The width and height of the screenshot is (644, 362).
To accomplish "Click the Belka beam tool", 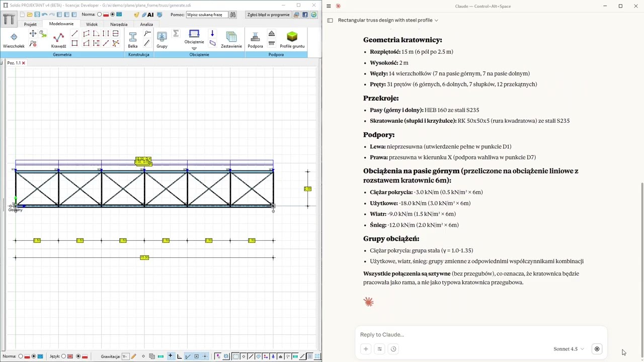I will (x=133, y=40).
